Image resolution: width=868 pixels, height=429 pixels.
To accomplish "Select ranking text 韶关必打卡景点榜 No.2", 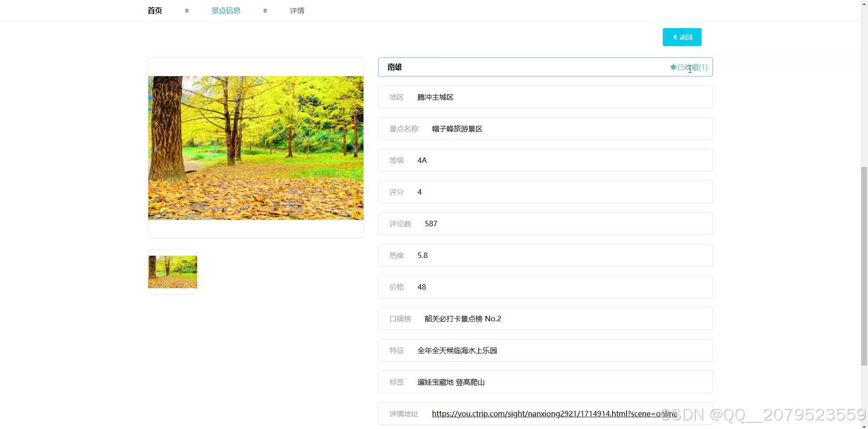I will 463,319.
